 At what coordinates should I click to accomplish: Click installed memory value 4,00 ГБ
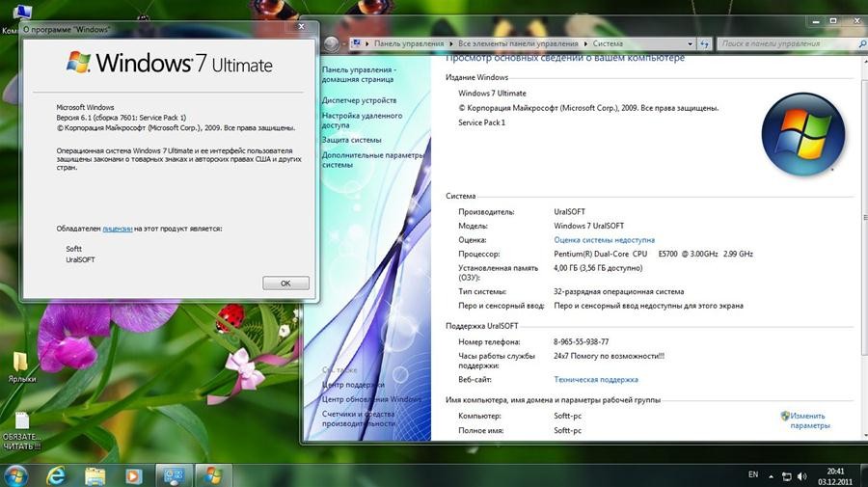coord(598,268)
